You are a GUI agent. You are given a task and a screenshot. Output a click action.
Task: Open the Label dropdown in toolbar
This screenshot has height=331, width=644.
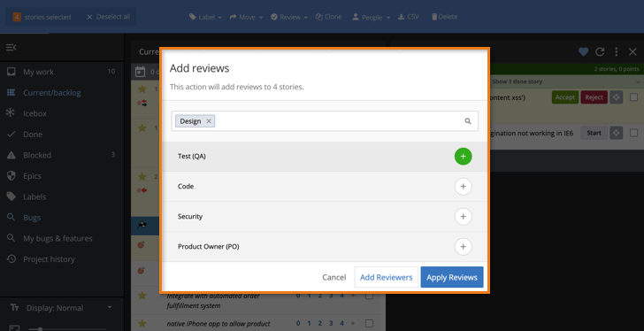click(205, 17)
